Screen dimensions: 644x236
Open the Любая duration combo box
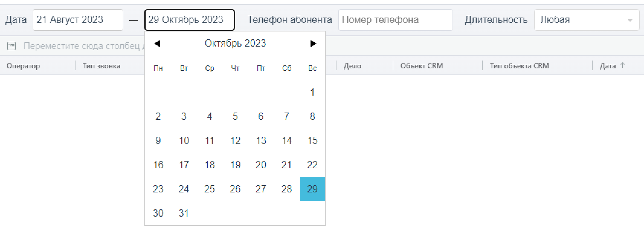tap(580, 20)
